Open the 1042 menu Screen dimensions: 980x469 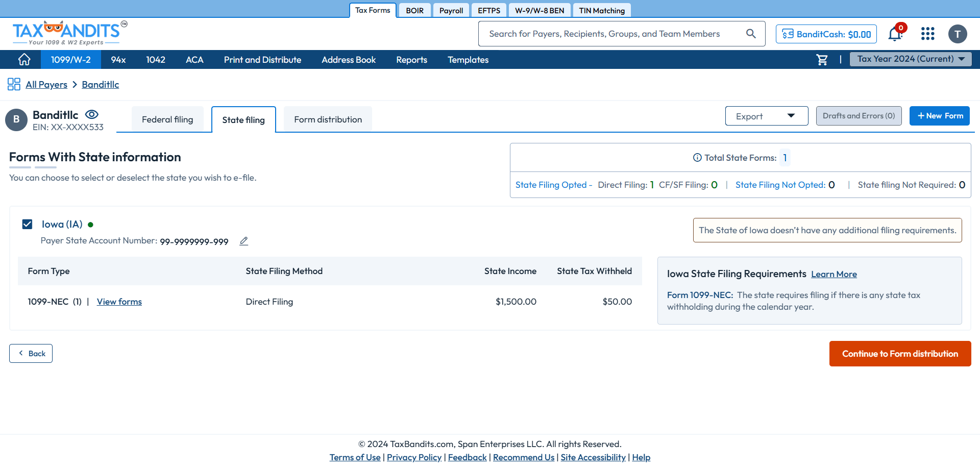(x=156, y=60)
